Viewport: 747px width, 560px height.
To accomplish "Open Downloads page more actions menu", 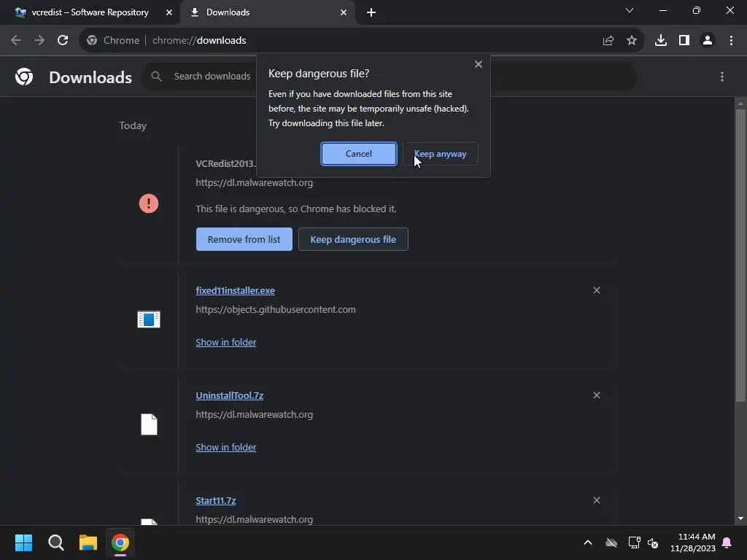I will click(x=722, y=77).
